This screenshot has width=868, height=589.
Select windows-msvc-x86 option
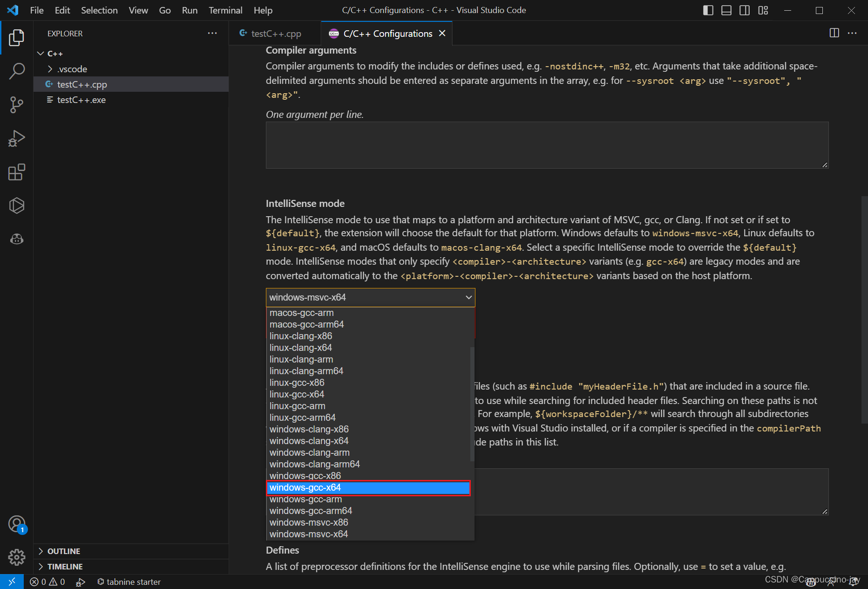[x=368, y=522]
